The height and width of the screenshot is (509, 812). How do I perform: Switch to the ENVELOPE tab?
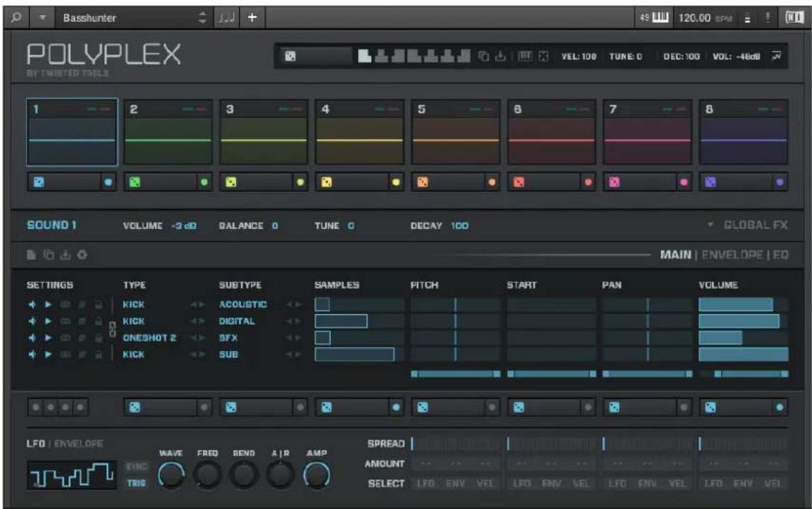point(732,254)
